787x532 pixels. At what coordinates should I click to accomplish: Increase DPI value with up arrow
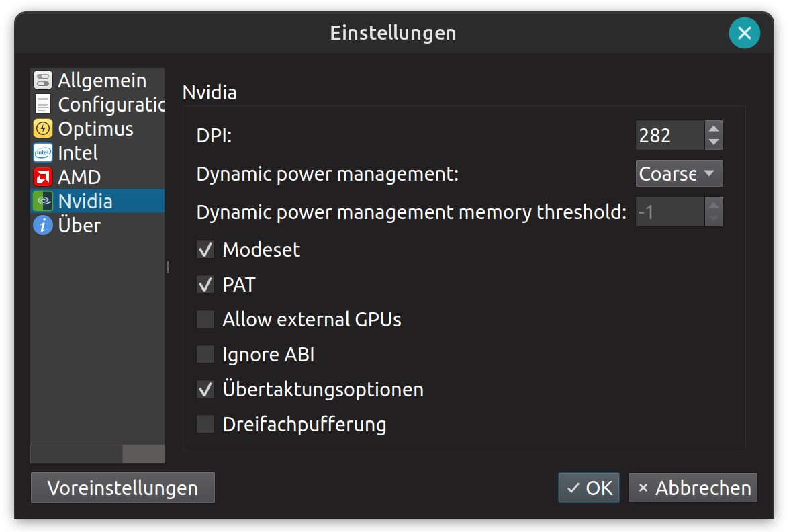click(714, 129)
